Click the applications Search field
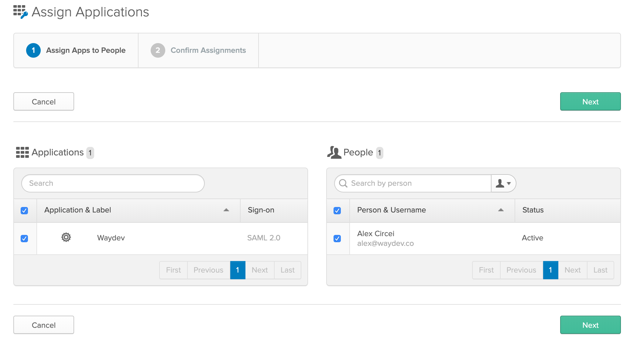Screen dimensions: 644x363 (113, 183)
